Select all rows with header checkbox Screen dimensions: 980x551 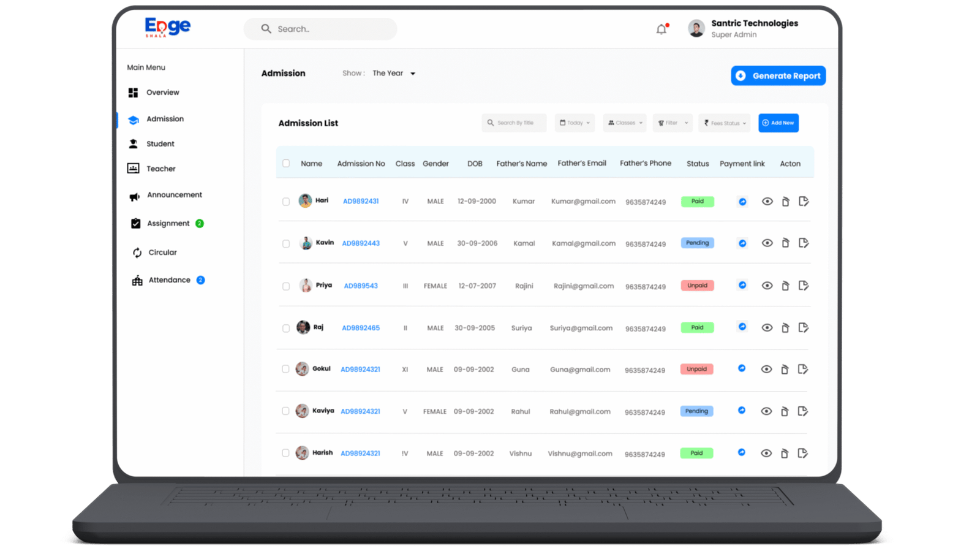tap(286, 164)
